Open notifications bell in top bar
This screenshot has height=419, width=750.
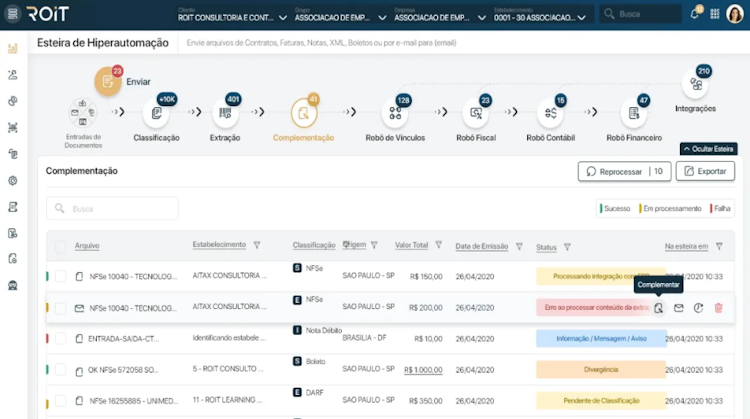pos(695,14)
